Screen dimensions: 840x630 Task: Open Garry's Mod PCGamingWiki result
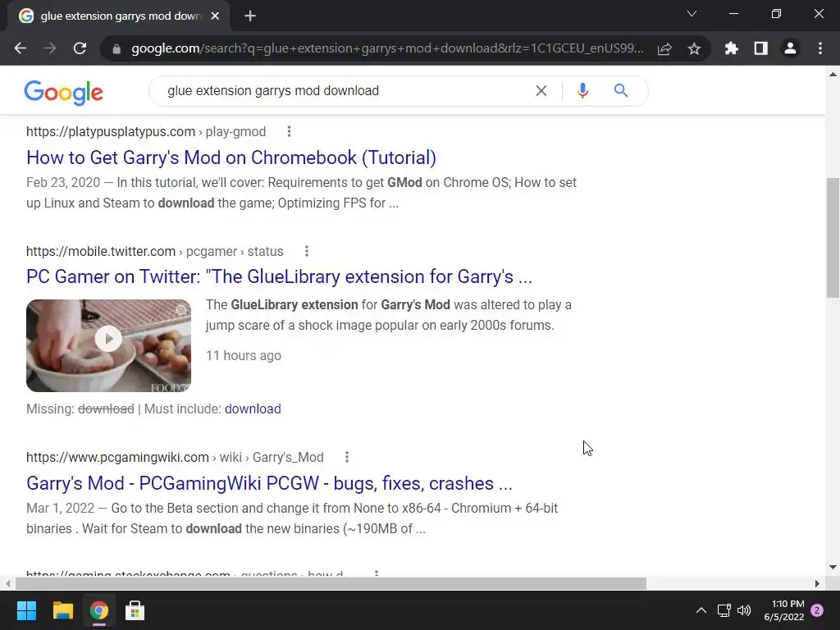(x=269, y=483)
